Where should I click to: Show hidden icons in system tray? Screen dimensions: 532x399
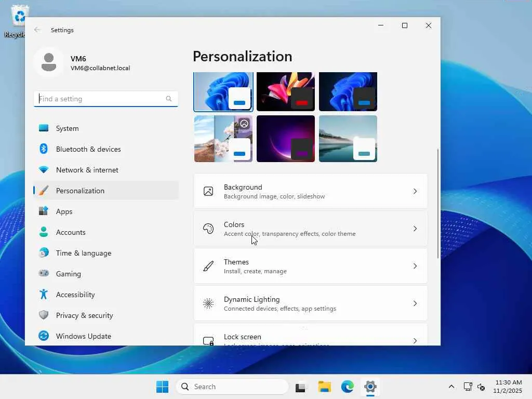(x=451, y=387)
